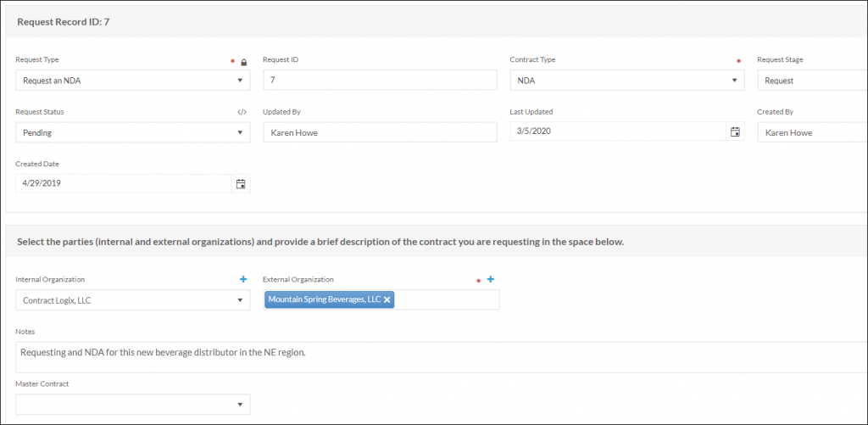
Task: Expand the Master Contract dropdown
Action: click(241, 405)
